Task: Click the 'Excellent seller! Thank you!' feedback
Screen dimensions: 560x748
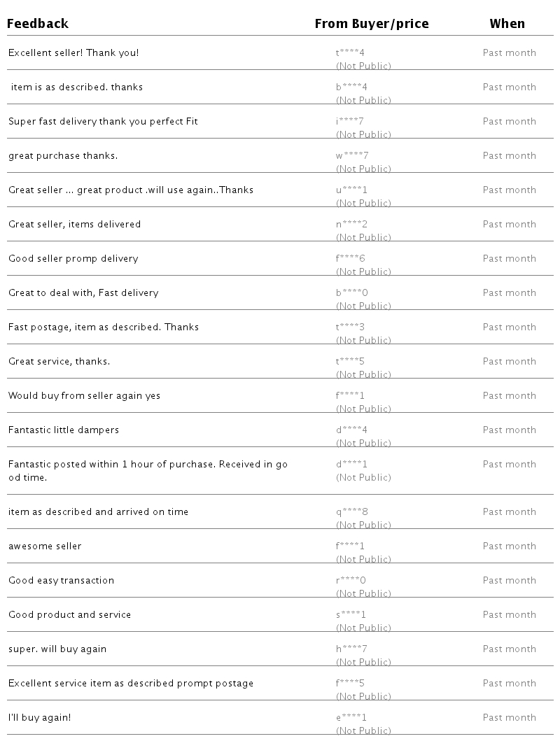Action: (73, 52)
